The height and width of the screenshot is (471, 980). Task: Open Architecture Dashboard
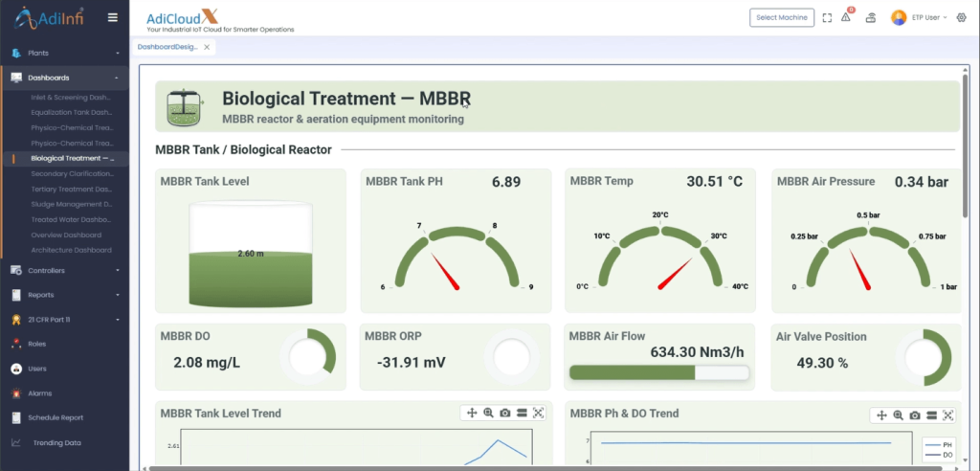click(x=71, y=250)
